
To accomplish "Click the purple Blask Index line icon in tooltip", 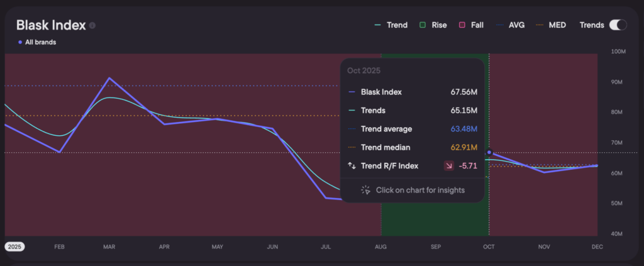I will pos(352,92).
